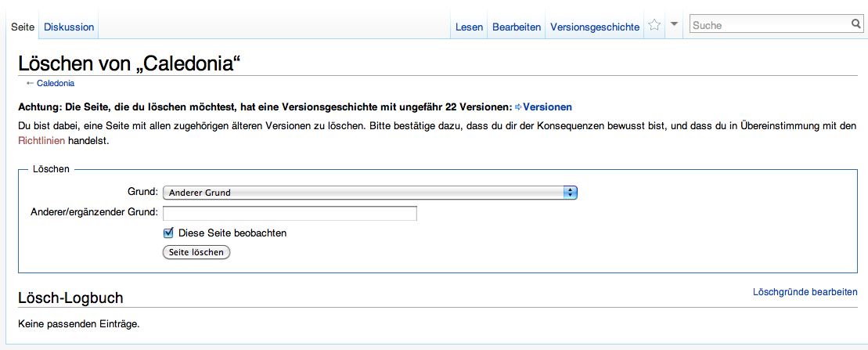Expand the more-actions triangle next to the star
The width and height of the screenshot is (868, 350).
coord(675,25)
